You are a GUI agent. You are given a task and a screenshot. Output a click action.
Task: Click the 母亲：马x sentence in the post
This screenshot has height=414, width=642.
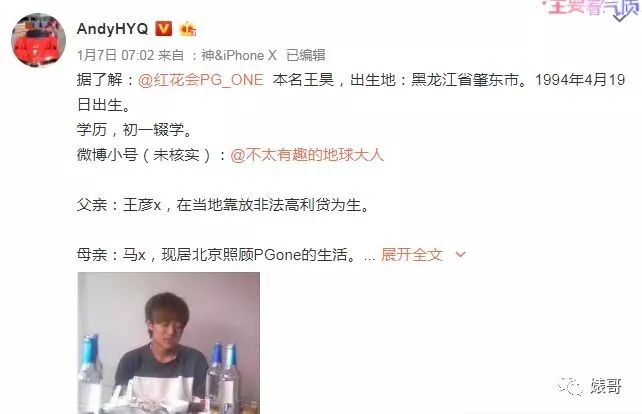pos(217,255)
